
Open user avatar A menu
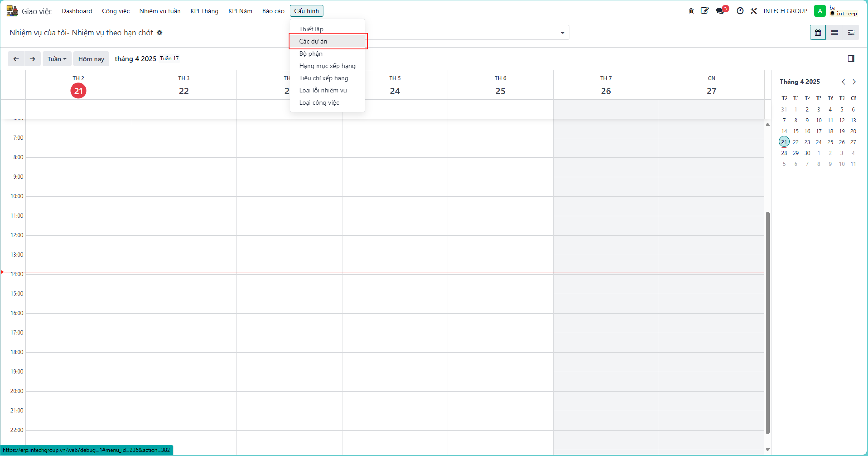click(x=820, y=11)
